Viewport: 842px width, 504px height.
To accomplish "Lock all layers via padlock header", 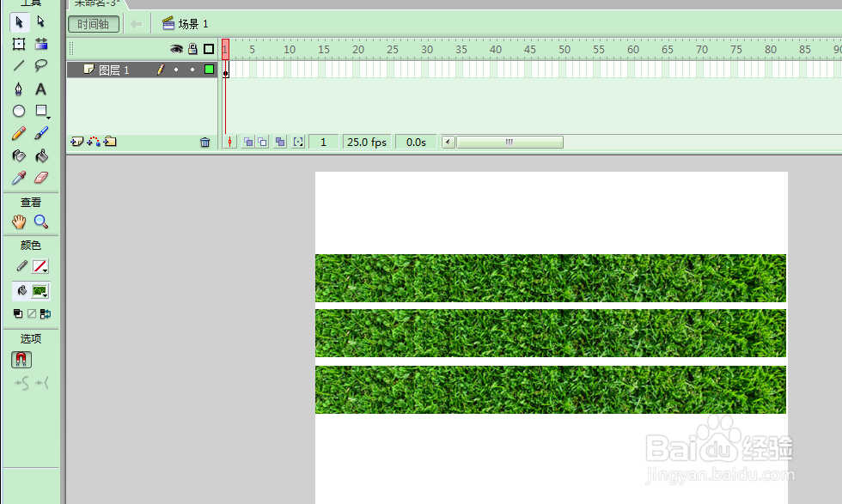I will (x=192, y=50).
